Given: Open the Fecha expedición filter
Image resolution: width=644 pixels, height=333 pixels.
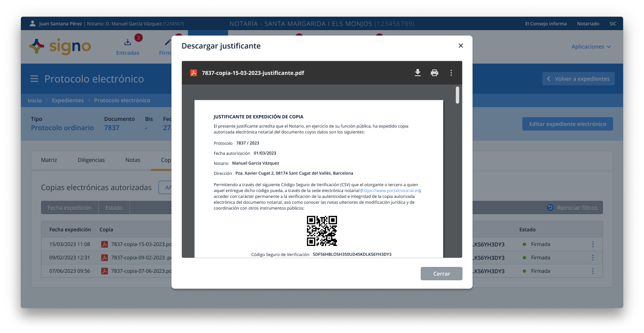Looking at the screenshot, I should (69, 207).
